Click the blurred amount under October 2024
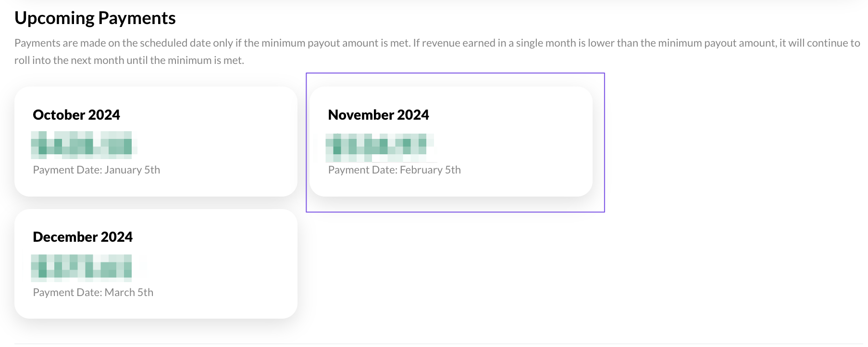 [82, 145]
